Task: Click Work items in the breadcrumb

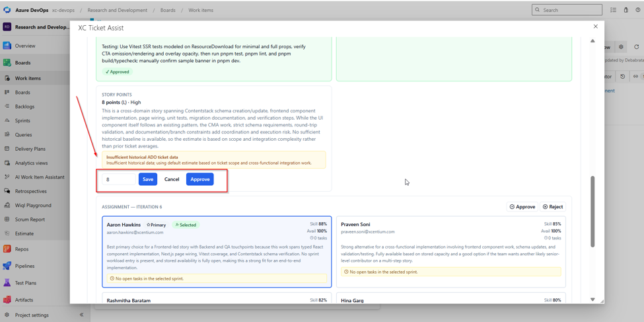Action: click(200, 10)
